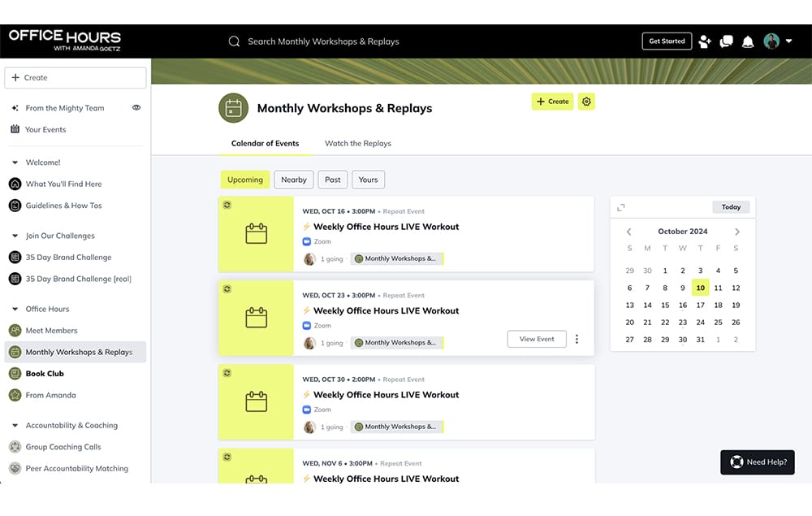Click the search magnifier icon
The image size is (812, 516).
point(234,41)
